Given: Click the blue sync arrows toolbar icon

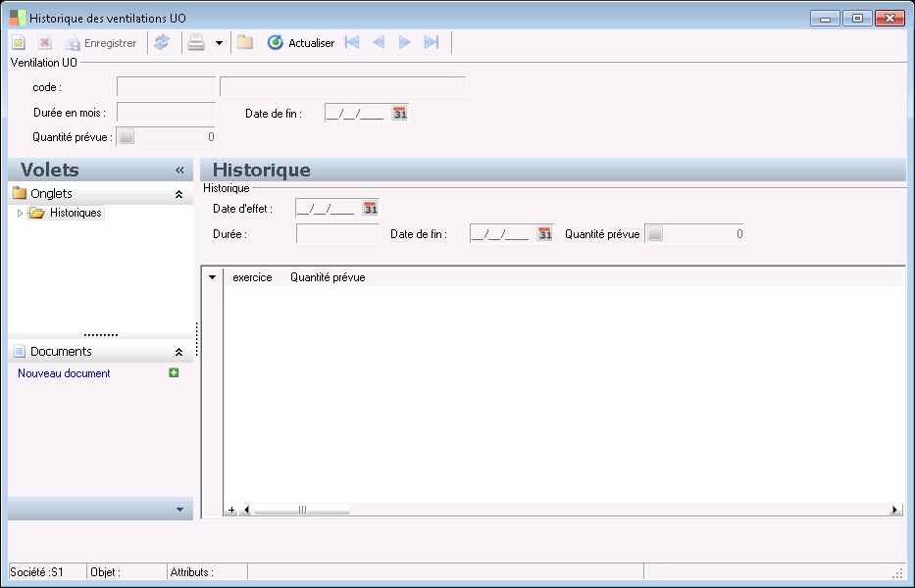Looking at the screenshot, I should click(x=162, y=43).
